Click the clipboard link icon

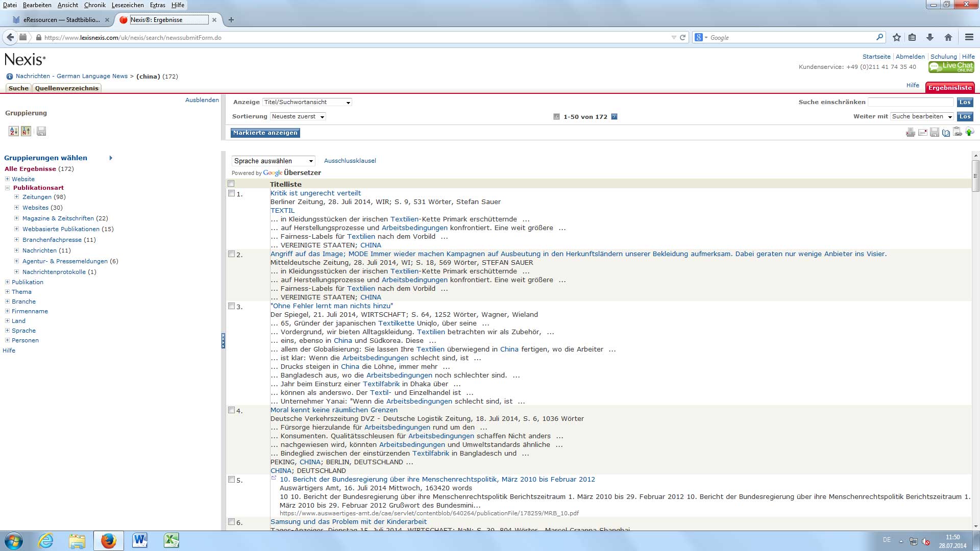coord(958,133)
